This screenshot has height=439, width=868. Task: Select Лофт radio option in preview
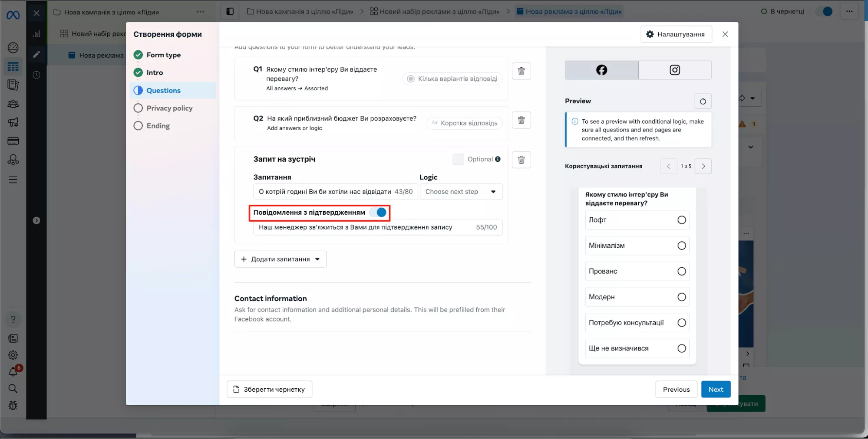click(x=681, y=220)
